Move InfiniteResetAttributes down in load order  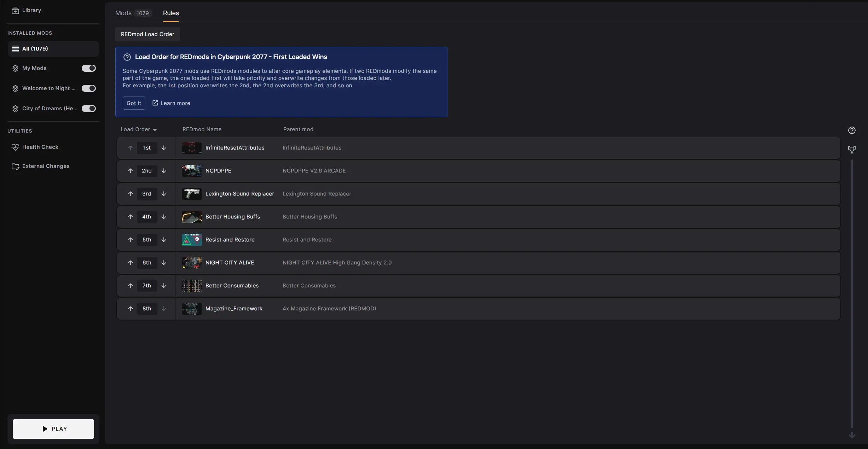pyautogui.click(x=164, y=148)
